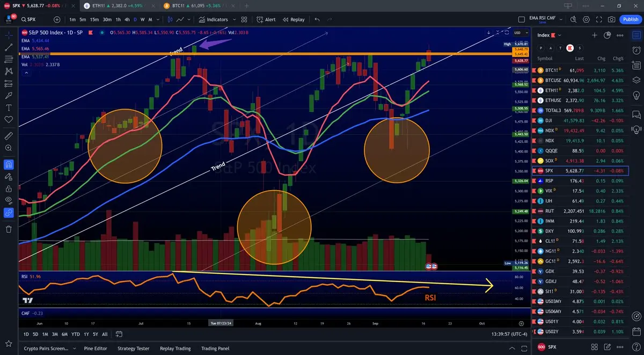Expand the time interval dropdown chevron

(x=158, y=19)
